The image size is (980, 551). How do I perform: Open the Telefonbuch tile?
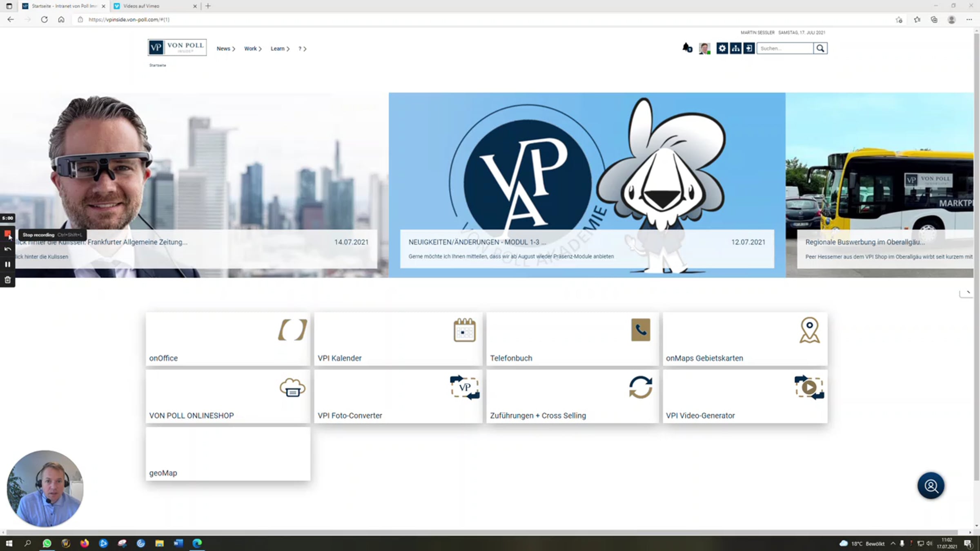tap(572, 339)
